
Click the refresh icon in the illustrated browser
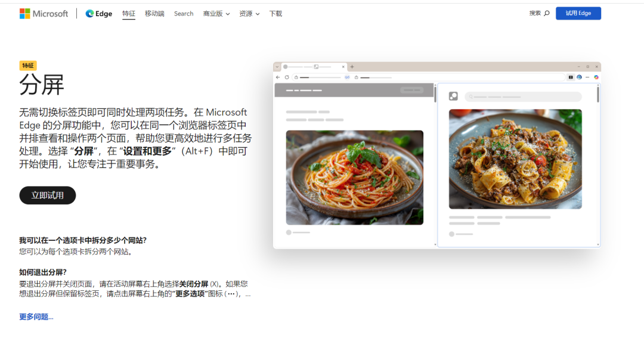[287, 77]
